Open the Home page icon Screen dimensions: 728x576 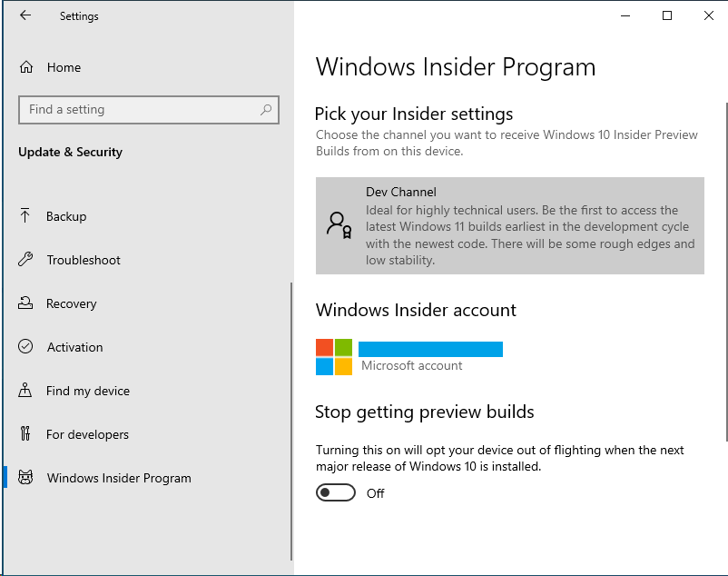(26, 67)
